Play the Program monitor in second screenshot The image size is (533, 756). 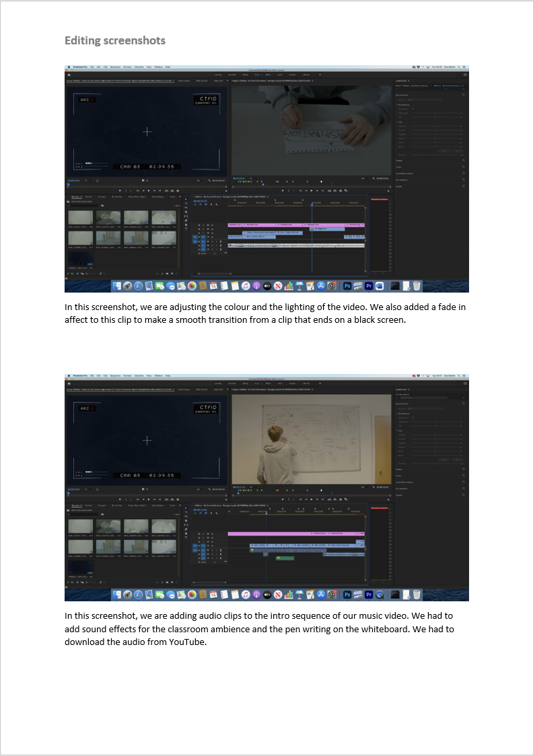[311, 499]
